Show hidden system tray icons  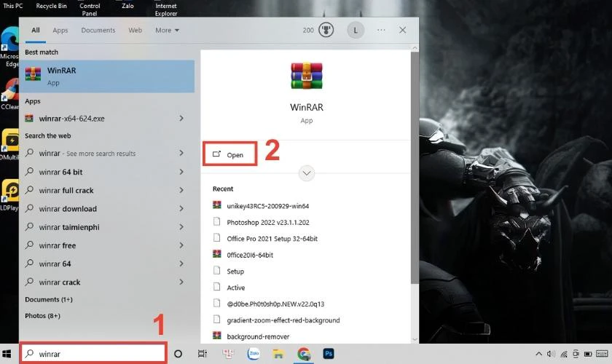tap(538, 354)
